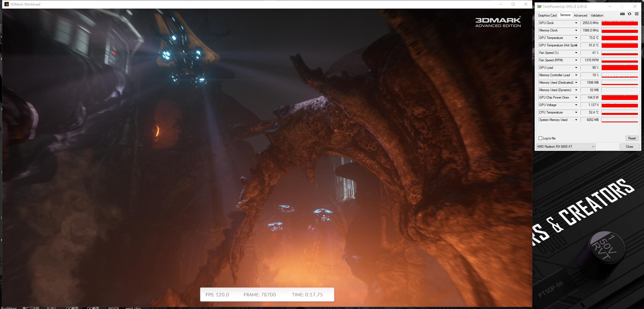This screenshot has width=644, height=309.
Task: Close GPU-Z with the title bar X
Action: 635,6
